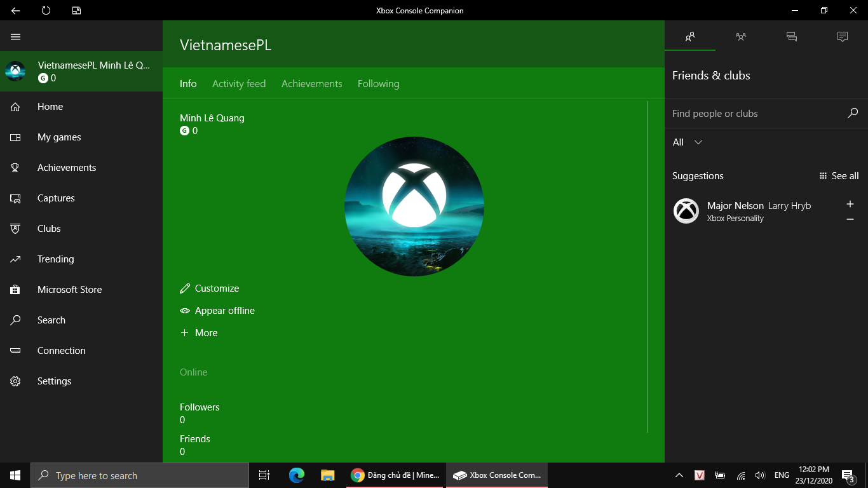The height and width of the screenshot is (488, 868).
Task: Click the Find people or clubs field
Action: coord(756,114)
